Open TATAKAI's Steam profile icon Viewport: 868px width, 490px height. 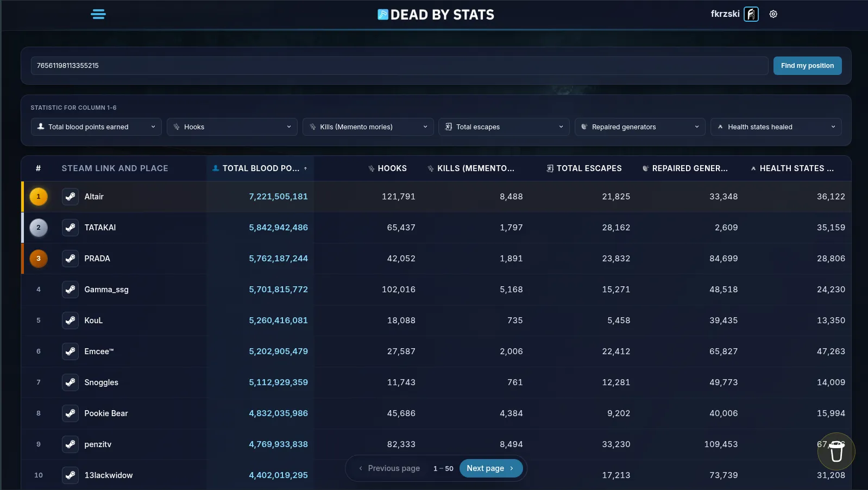(70, 228)
